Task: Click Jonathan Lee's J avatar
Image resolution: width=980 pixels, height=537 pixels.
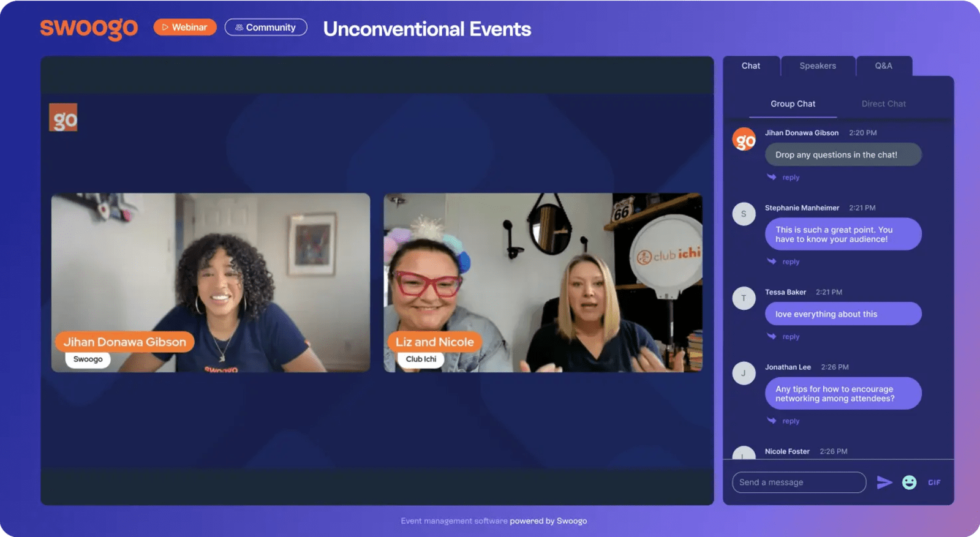Action: coord(744,373)
